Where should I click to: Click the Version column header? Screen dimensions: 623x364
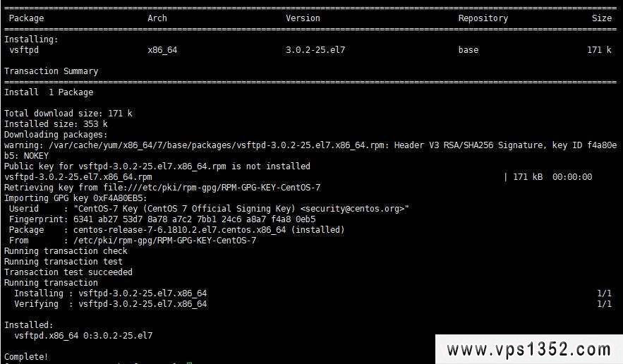coord(303,18)
